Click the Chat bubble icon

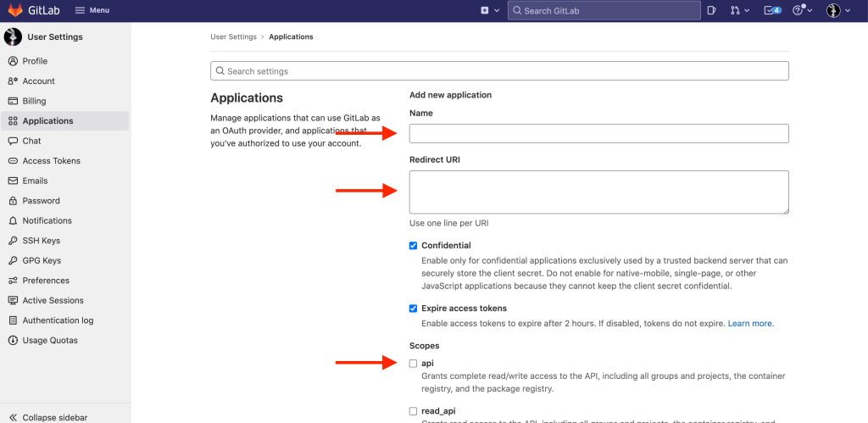pos(13,141)
